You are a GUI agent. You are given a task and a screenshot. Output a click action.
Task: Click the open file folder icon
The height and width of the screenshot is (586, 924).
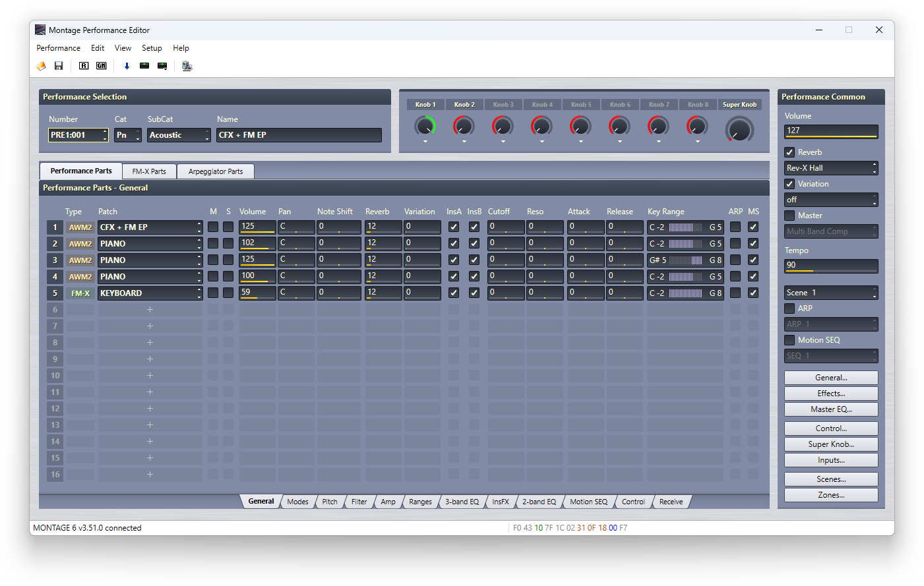click(41, 66)
